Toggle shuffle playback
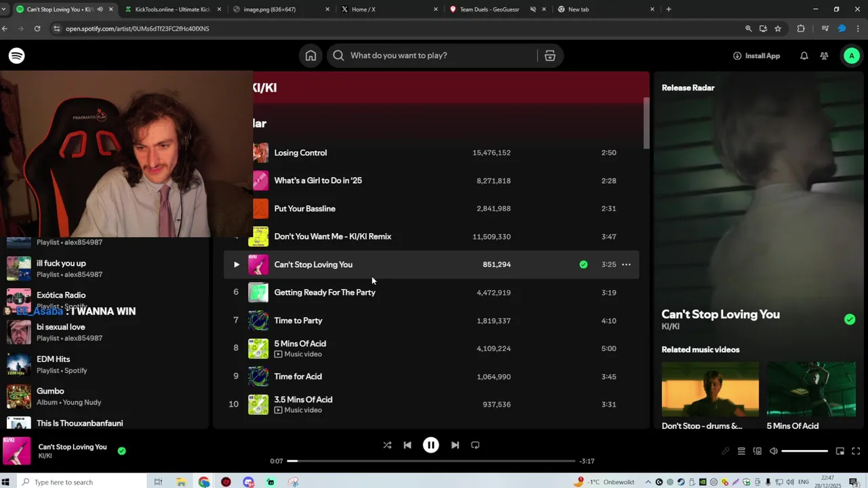 (387, 445)
